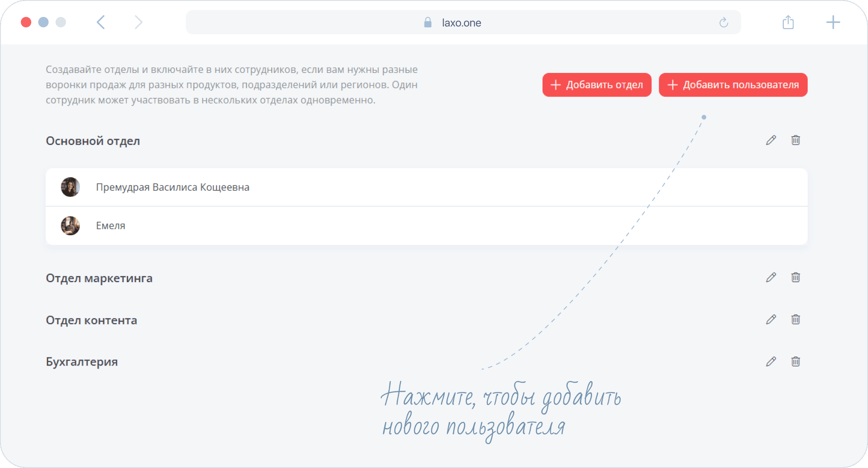Open the browser share menu
This screenshot has width=868, height=468.
(x=788, y=22)
